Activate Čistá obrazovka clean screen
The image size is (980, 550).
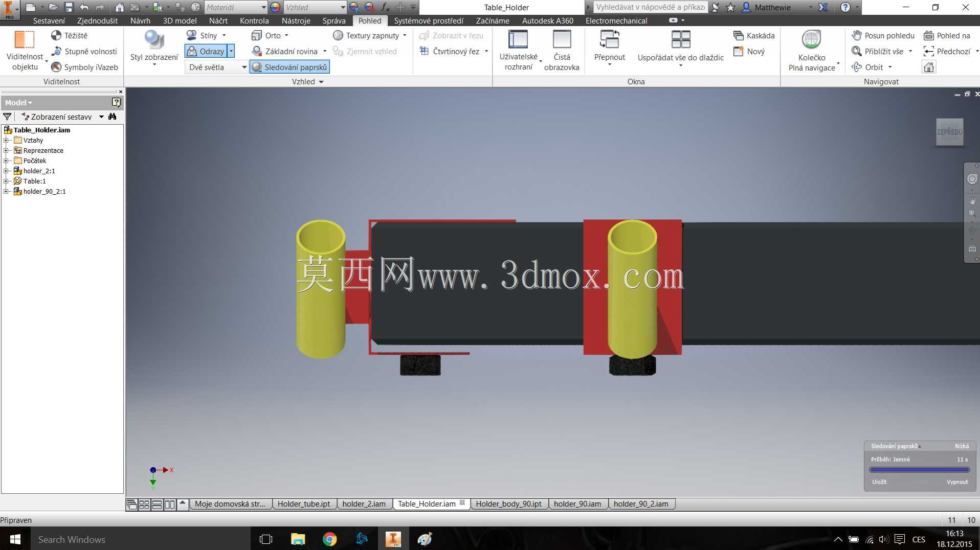click(562, 51)
